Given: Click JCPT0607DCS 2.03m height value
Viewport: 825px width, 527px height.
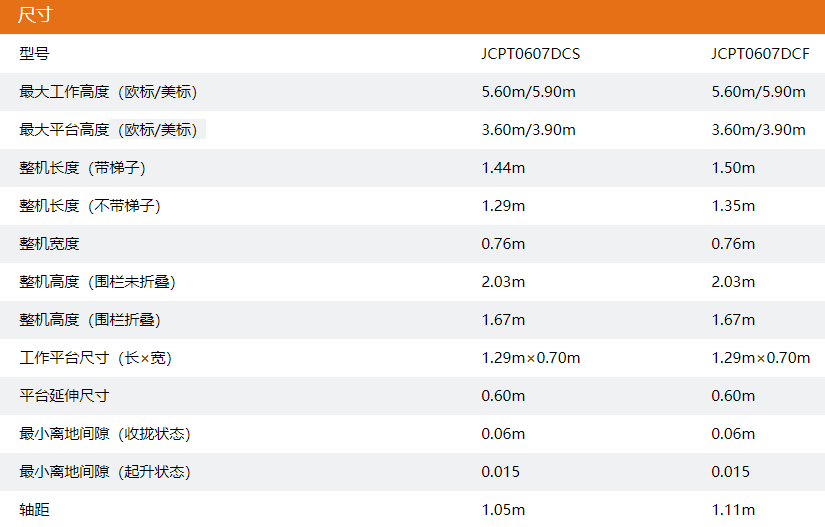Looking at the screenshot, I should [503, 282].
